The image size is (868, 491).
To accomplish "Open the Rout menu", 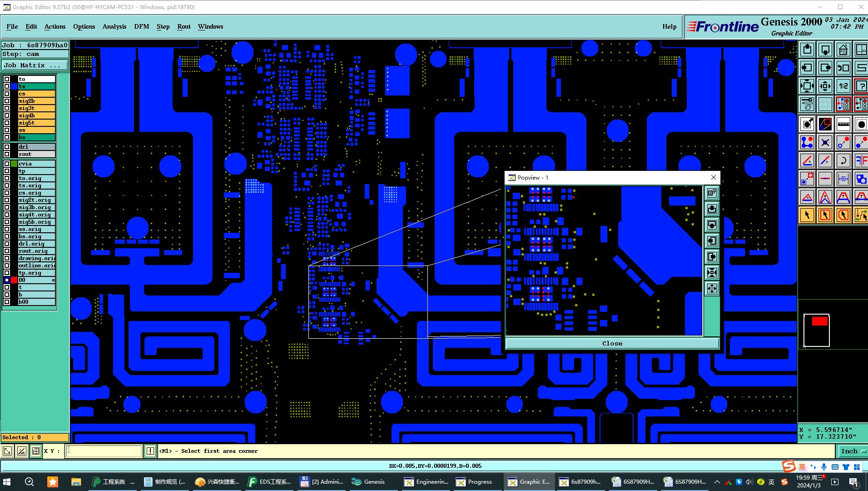I will 184,26.
